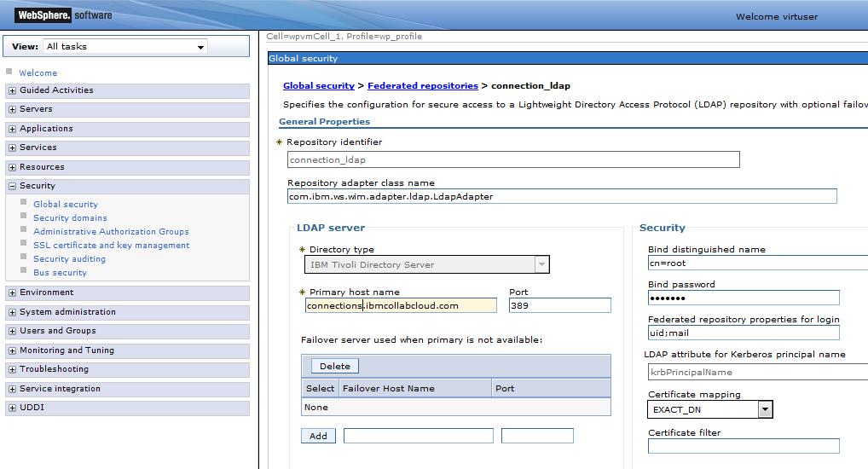Go to Federated repositories breadcrumb link
868x469 pixels.
click(422, 86)
